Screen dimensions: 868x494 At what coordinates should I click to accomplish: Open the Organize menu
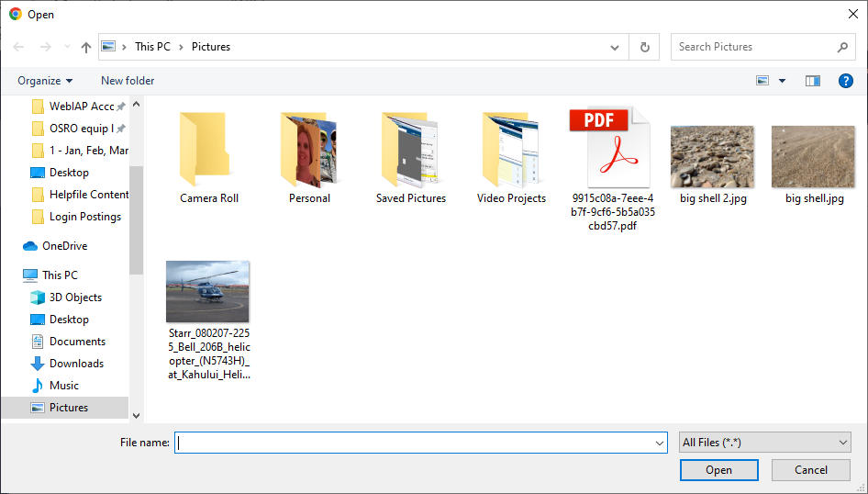point(45,81)
